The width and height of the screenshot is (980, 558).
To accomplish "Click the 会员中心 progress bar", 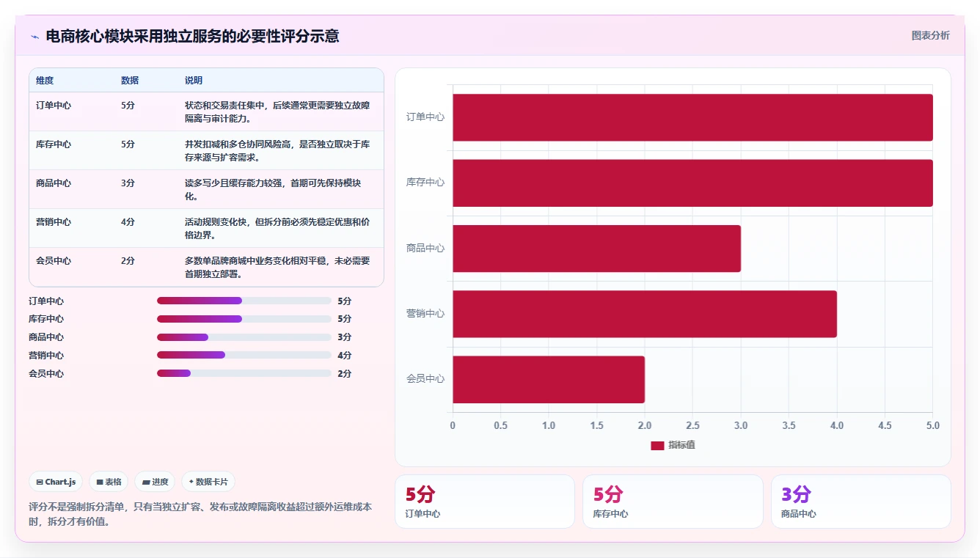I will [244, 373].
